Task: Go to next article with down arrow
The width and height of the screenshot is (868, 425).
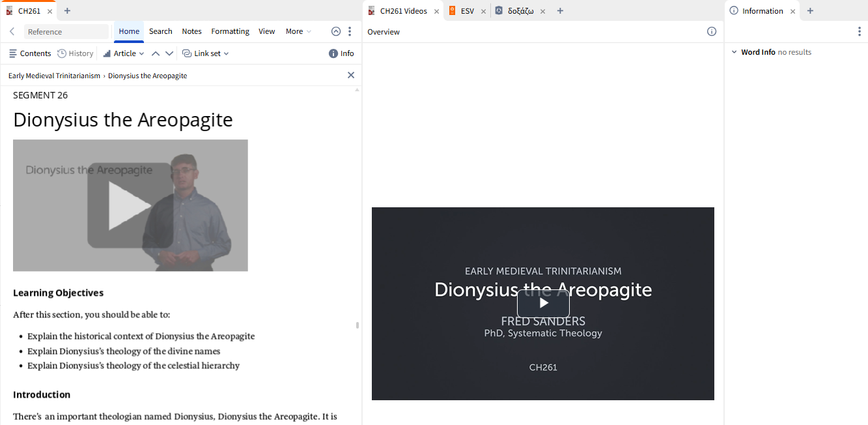Action: pos(169,53)
